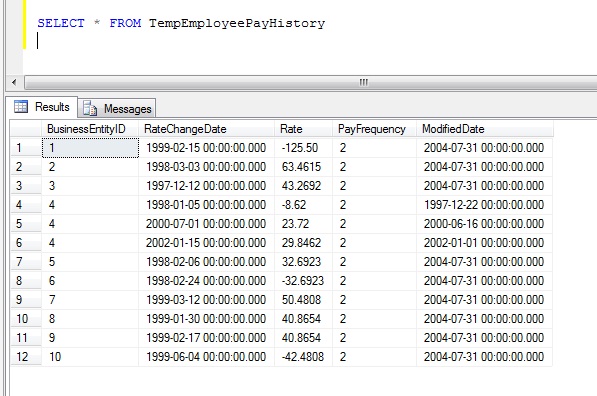
Task: Click RateChangeDate cell 1998-01-05
Action: click(206, 205)
